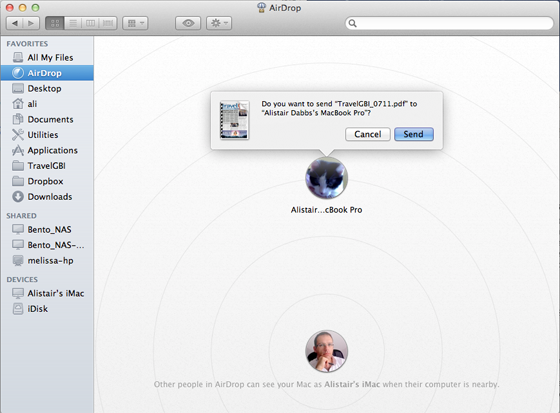The width and height of the screenshot is (560, 413).
Task: Open the ali home folder
Action: point(47,104)
